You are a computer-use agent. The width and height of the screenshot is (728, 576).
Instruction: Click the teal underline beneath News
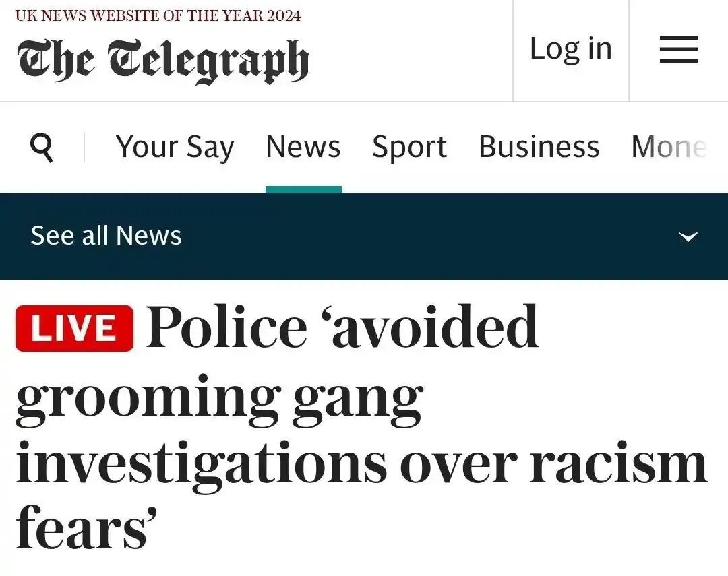point(303,189)
